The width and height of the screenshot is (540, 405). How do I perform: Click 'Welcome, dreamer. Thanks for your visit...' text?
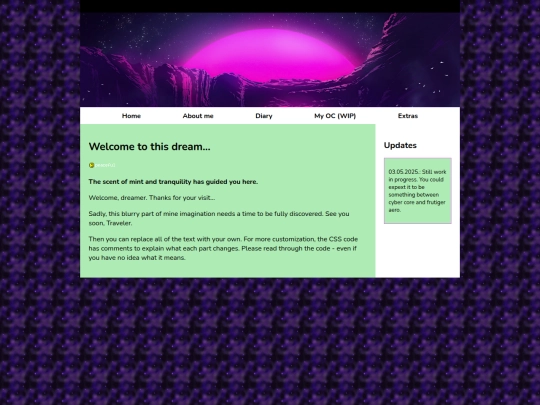point(152,198)
